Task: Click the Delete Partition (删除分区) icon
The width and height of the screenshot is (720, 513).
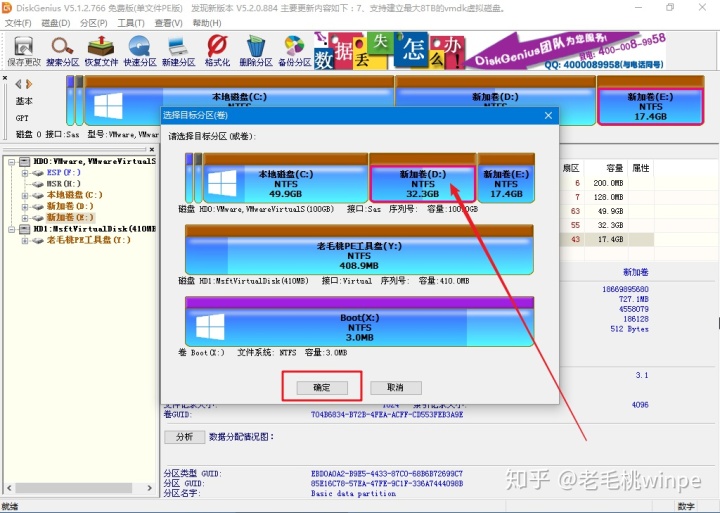Action: pos(256,51)
